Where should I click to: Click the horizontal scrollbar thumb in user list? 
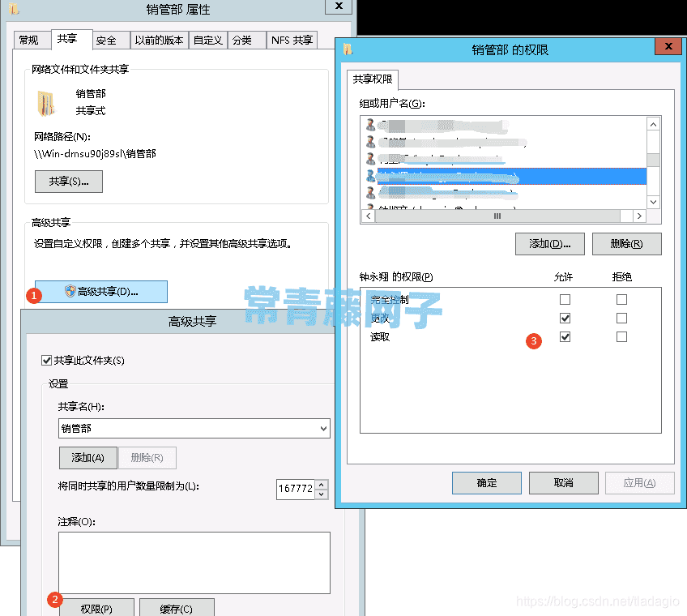497,216
